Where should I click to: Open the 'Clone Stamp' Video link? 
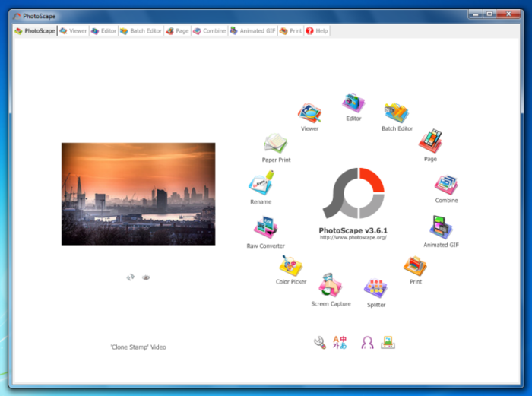[x=138, y=347]
